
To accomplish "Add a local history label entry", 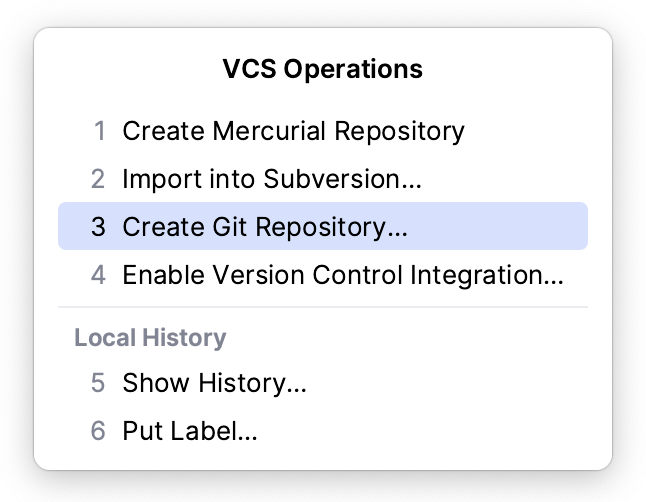I will click(x=190, y=431).
